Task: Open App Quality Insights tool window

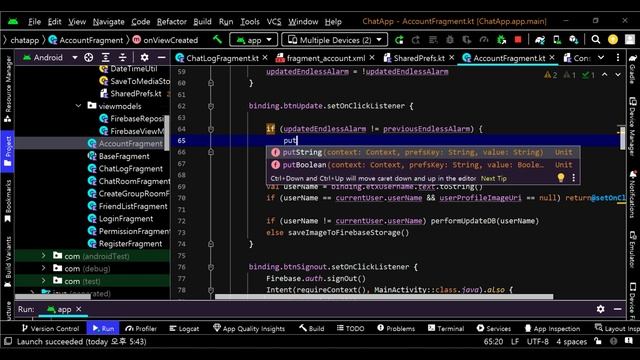Action: tap(249, 328)
